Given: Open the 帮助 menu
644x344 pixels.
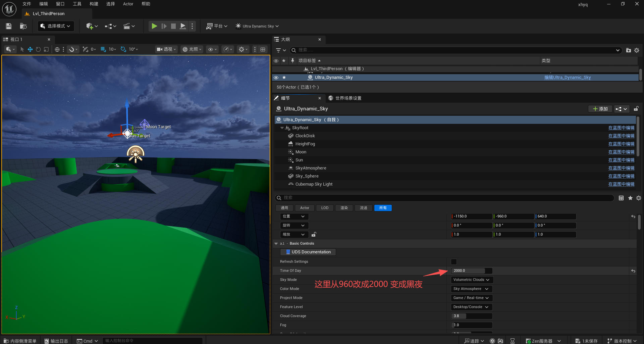Looking at the screenshot, I should coord(146,4).
